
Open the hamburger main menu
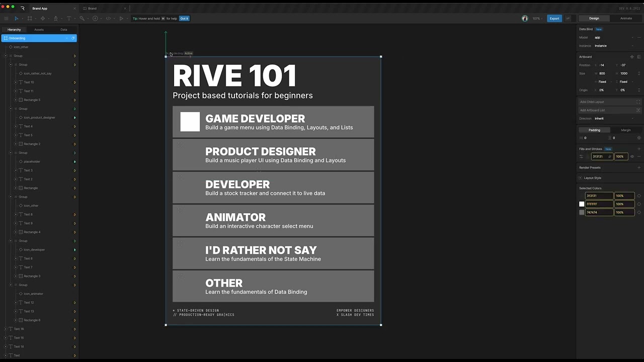pos(6,19)
